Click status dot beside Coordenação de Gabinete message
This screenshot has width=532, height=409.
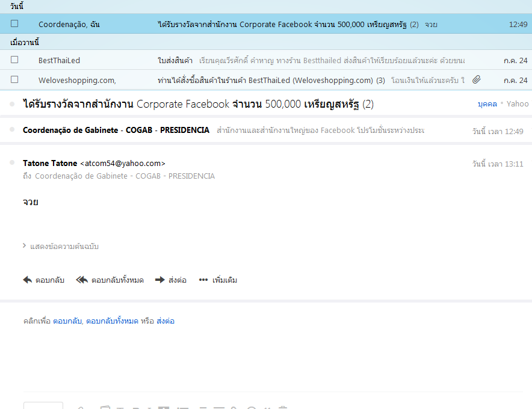point(12,129)
